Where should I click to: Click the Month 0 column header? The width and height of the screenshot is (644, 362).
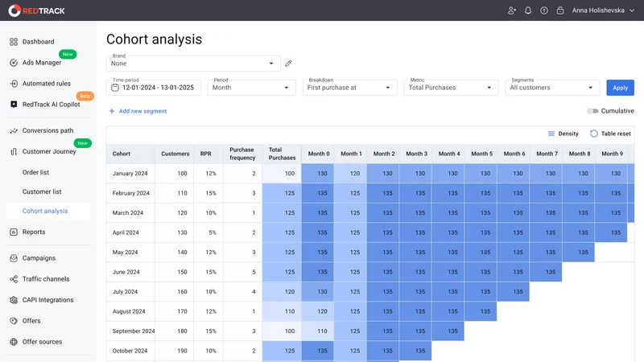[x=319, y=154]
